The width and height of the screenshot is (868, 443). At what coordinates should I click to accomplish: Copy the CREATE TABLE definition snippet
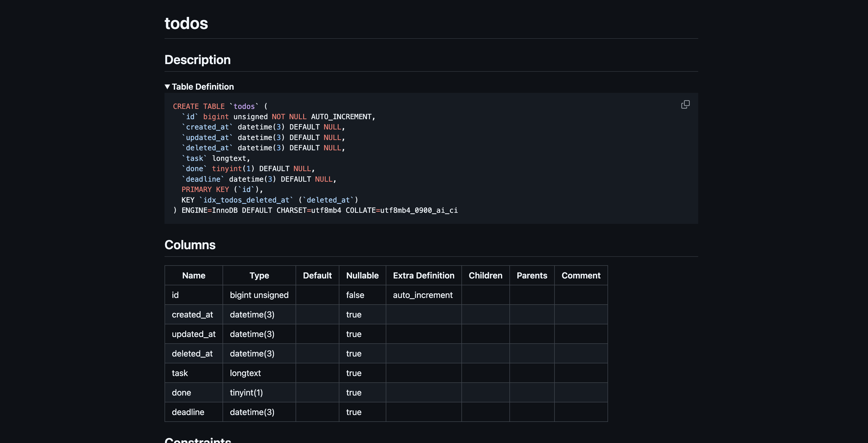point(685,104)
